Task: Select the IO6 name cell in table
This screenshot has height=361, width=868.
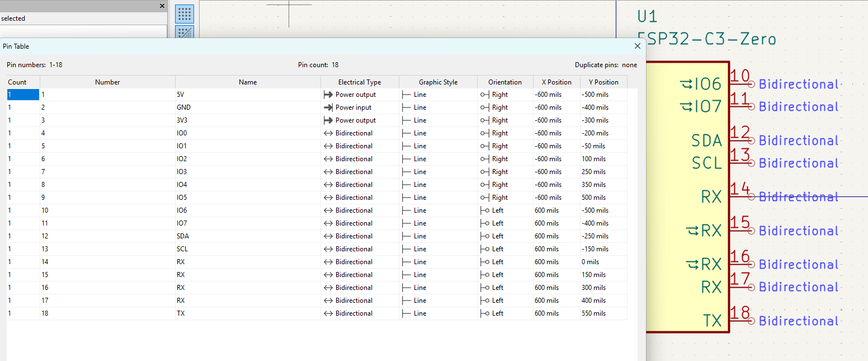Action: [248, 210]
